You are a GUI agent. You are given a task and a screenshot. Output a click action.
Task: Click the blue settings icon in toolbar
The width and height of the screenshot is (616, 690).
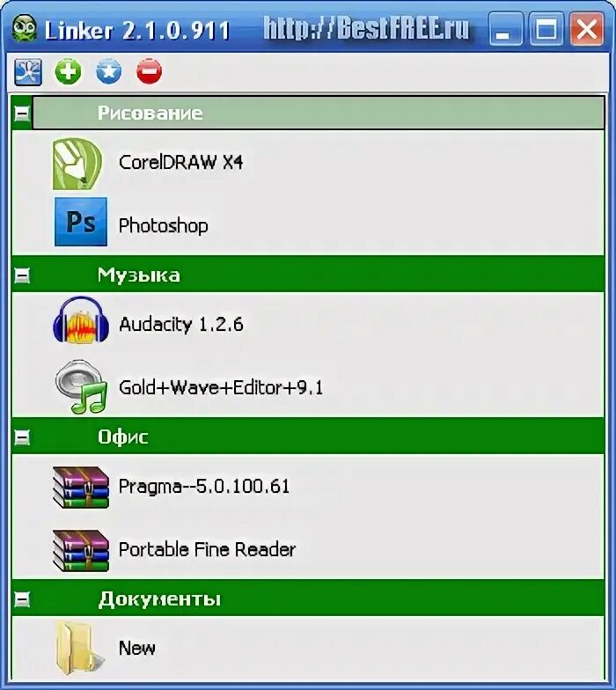tap(28, 72)
